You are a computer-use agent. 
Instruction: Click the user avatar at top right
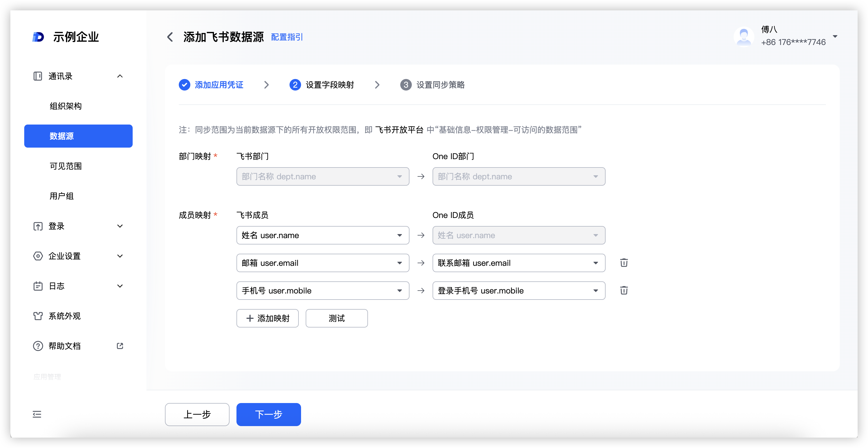pos(744,37)
